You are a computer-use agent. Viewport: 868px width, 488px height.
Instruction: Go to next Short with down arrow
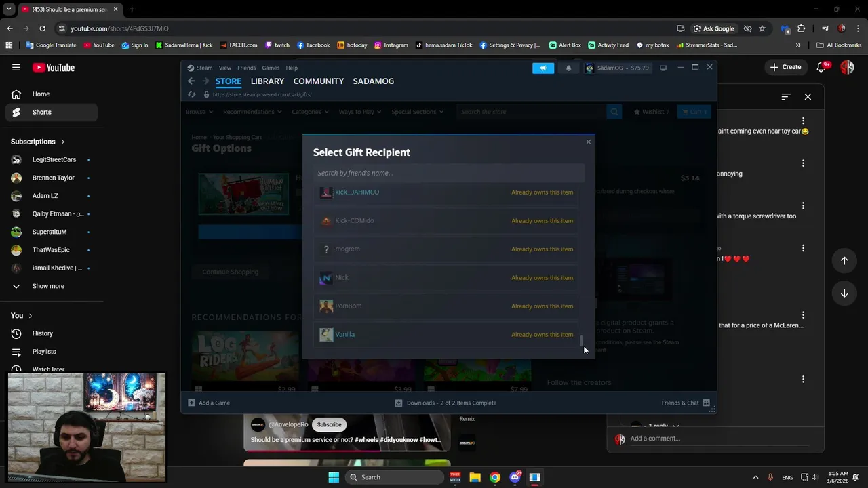844,293
